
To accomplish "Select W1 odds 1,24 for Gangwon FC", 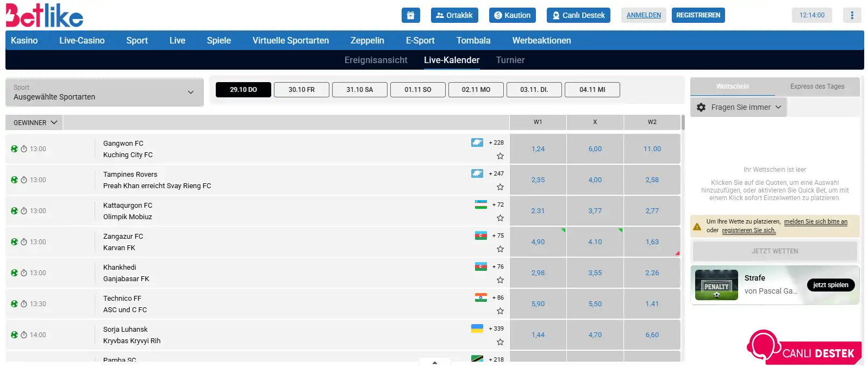I will 538,148.
